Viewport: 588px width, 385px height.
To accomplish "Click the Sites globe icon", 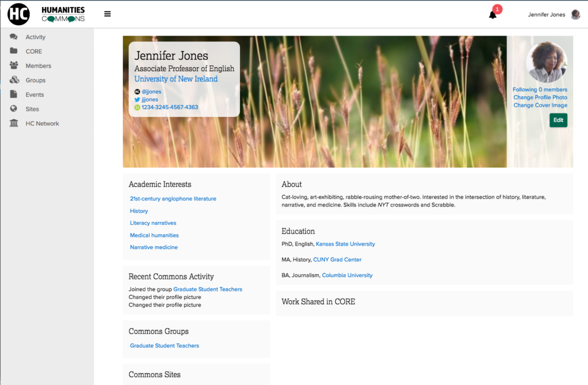I will (x=14, y=109).
